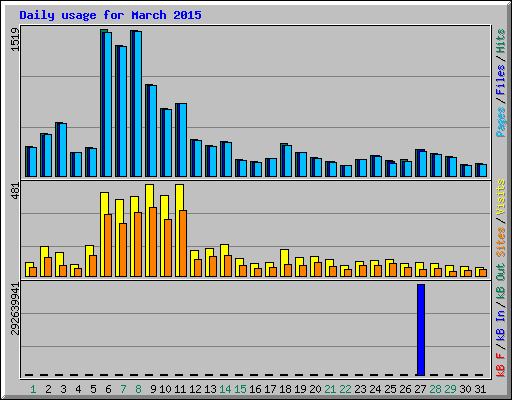Click day 19 on the x-axis
The height and width of the screenshot is (400, 512).
coord(300,389)
